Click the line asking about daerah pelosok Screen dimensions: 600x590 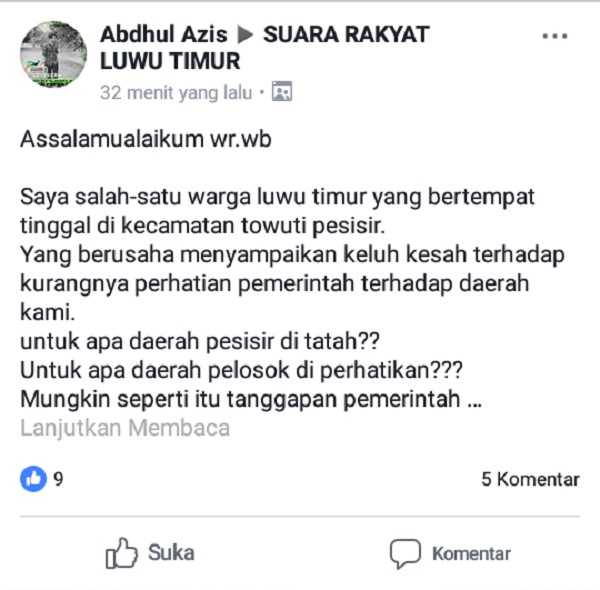pos(241,370)
